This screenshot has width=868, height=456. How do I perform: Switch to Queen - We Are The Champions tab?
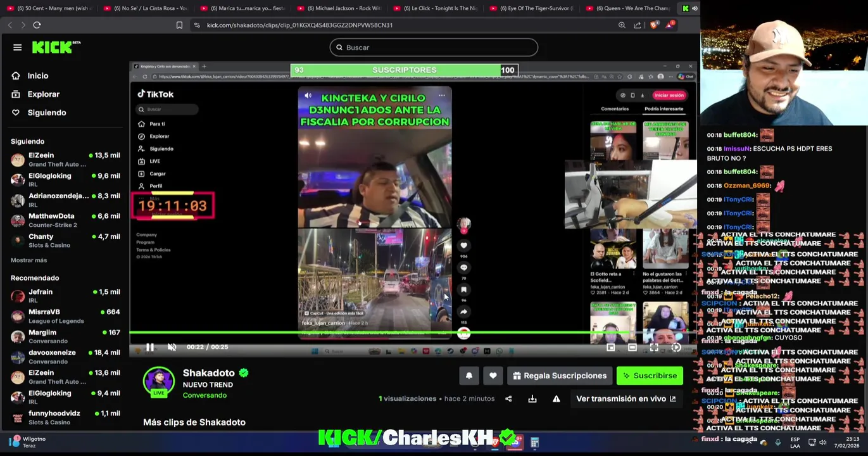point(630,8)
